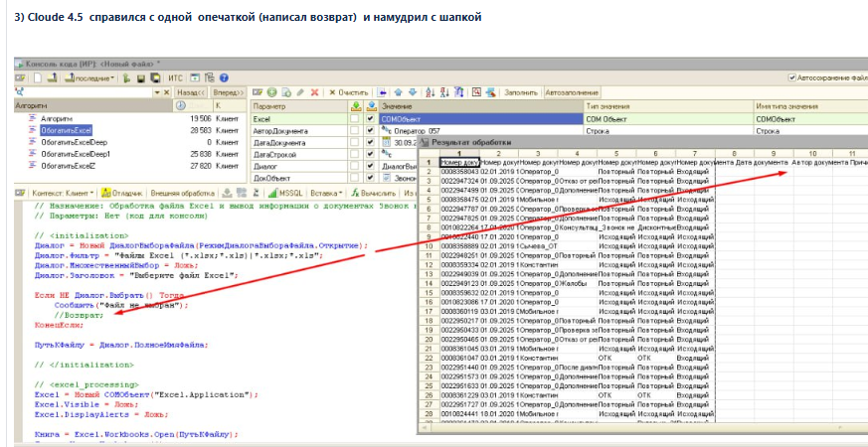Click the algorithm search input field
The height and width of the screenshot is (447, 868).
point(88,92)
